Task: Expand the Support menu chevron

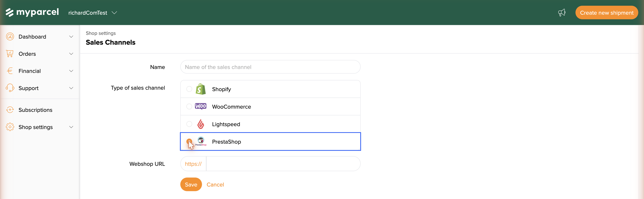Action: 71,88
